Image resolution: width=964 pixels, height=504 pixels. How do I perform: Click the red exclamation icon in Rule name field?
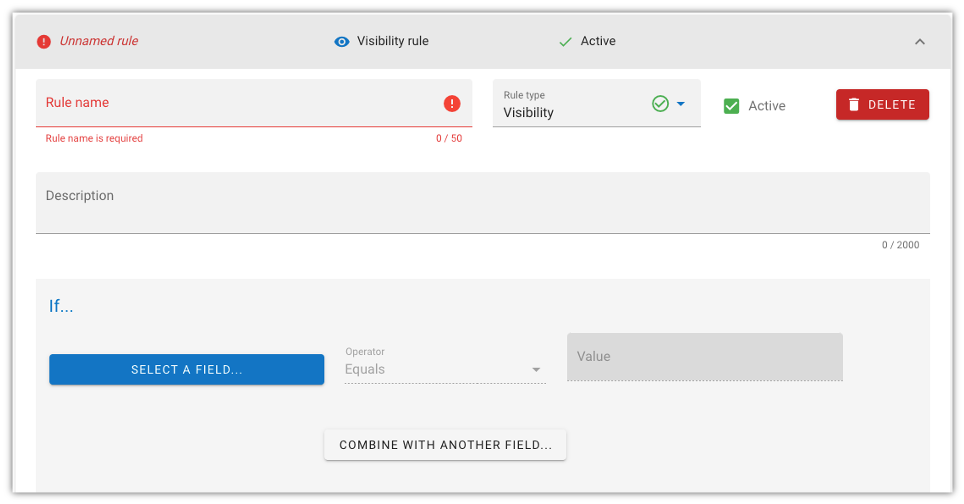coord(452,103)
